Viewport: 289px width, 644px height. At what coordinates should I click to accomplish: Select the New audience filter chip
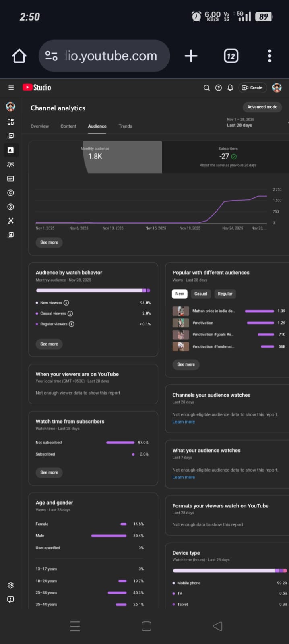point(180,294)
